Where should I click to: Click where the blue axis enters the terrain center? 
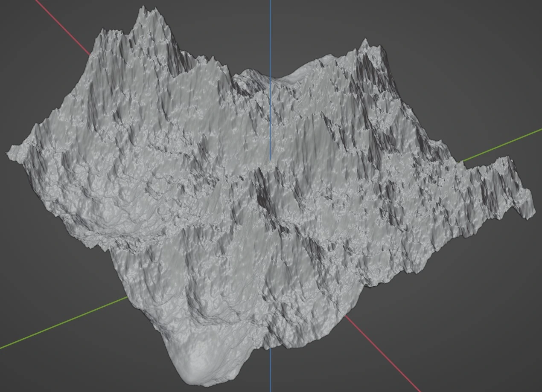tap(270, 160)
